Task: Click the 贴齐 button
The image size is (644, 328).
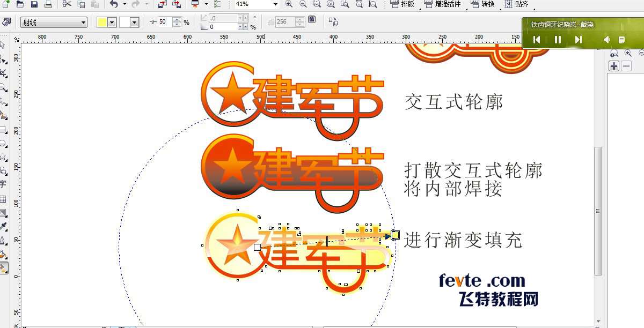Action: (x=517, y=4)
